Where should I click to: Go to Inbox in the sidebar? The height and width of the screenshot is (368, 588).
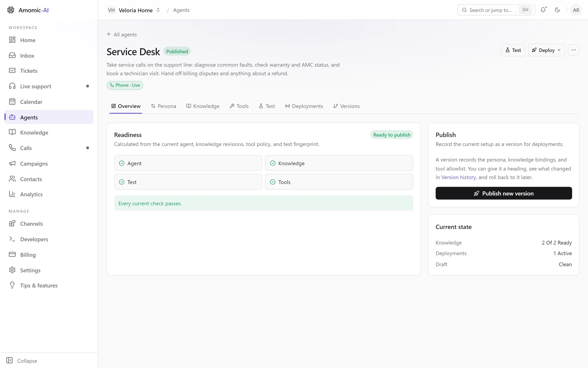[x=49, y=55]
